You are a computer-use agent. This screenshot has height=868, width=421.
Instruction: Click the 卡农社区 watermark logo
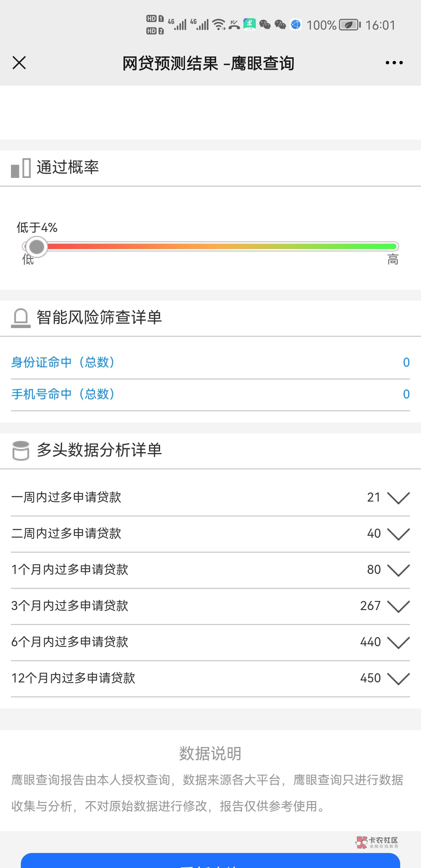coord(377,842)
